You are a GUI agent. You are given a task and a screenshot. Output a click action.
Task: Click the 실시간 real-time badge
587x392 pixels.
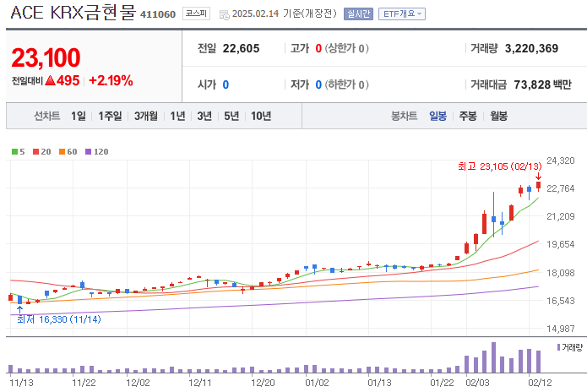pos(358,14)
